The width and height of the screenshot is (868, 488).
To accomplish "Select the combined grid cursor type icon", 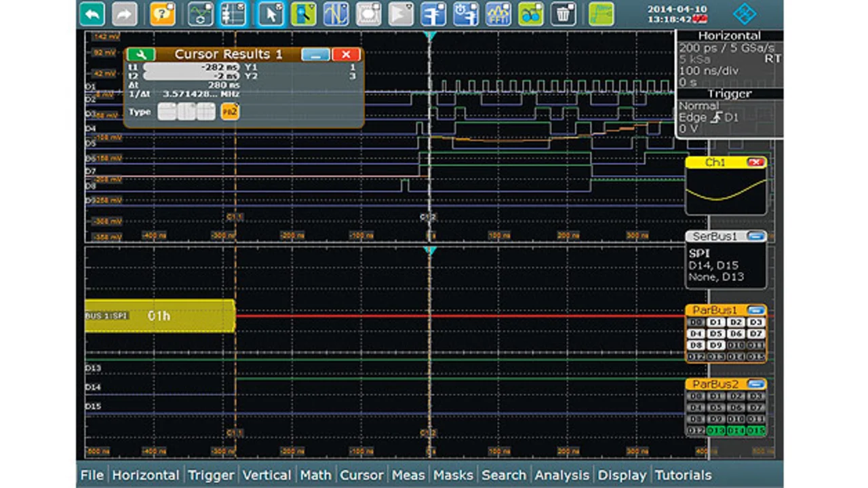I will pyautogui.click(x=206, y=112).
